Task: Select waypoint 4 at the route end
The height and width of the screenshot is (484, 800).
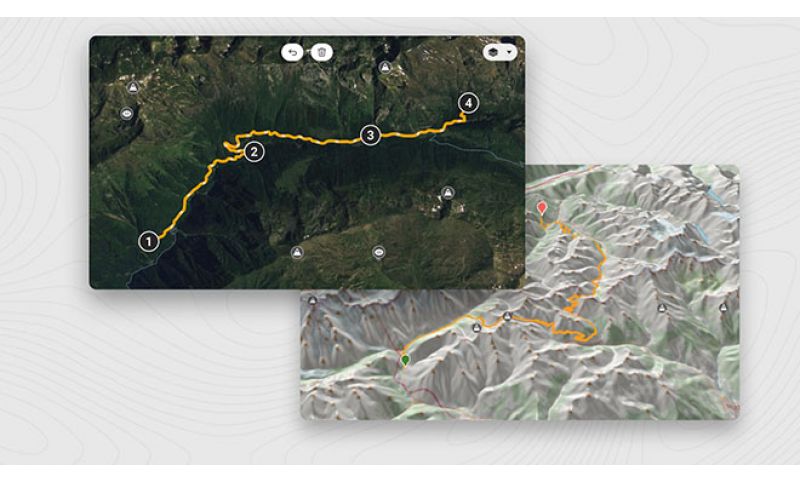Action: [468, 103]
